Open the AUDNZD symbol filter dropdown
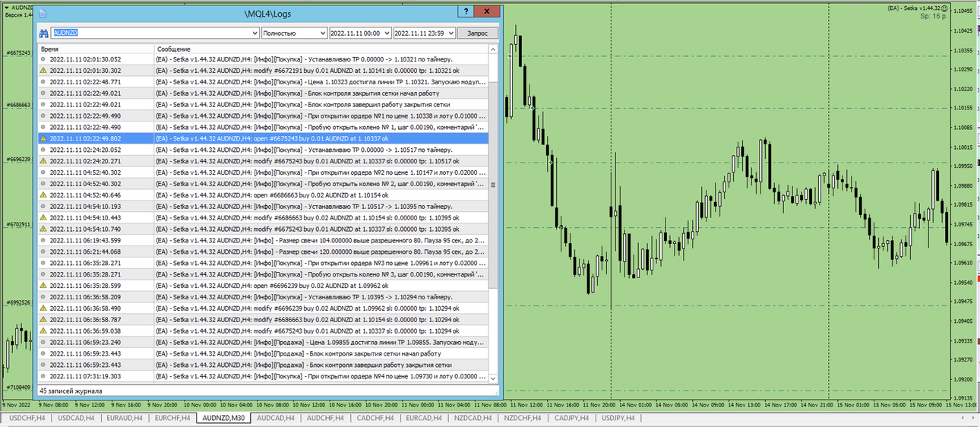 (x=254, y=33)
